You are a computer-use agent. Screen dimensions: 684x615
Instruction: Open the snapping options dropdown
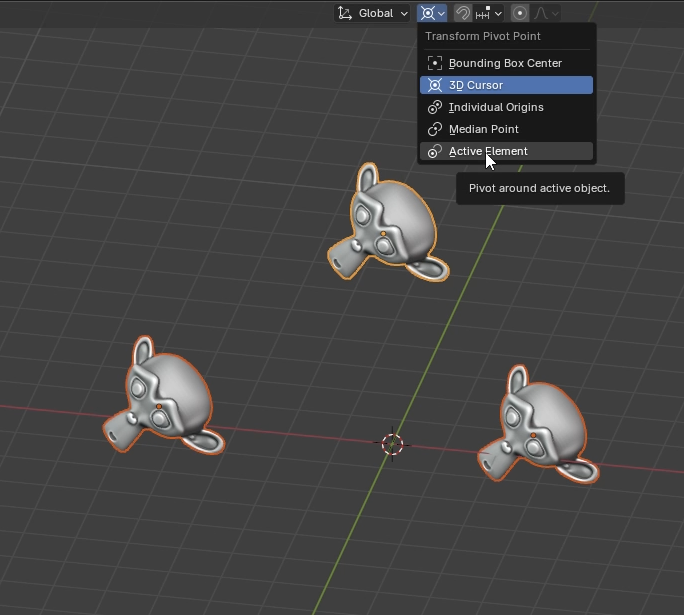(488, 13)
